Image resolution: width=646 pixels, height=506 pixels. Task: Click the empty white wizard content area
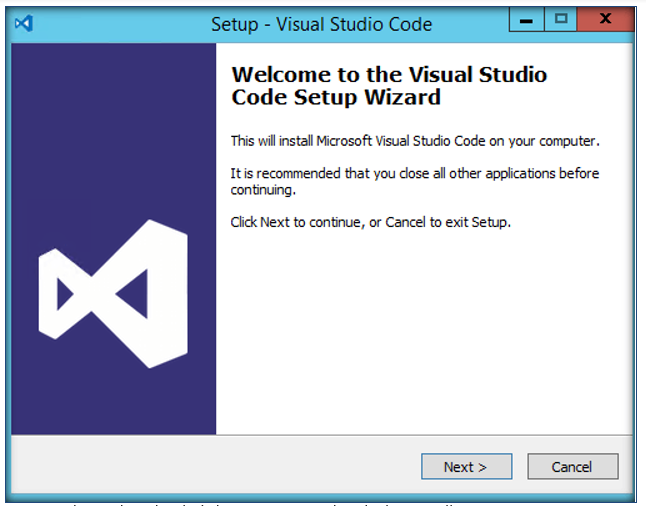[x=424, y=330]
